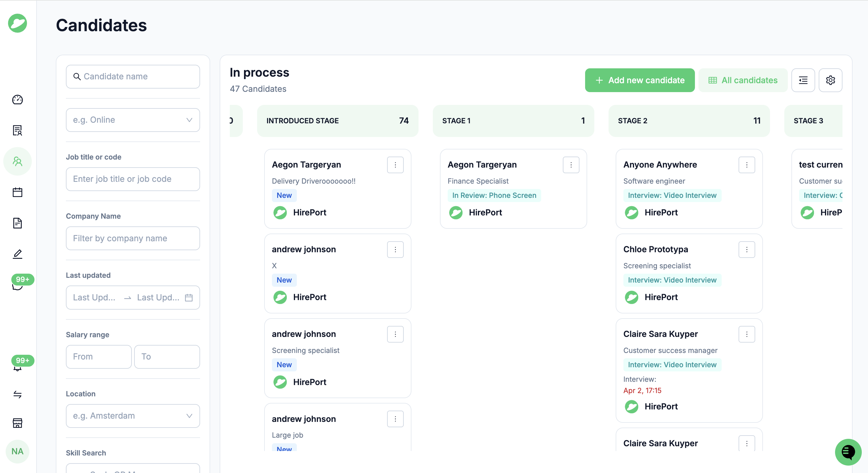Open options menu for Aegon Targeryan Delivery Driver card
Screen dimensions: 868x473
pyautogui.click(x=395, y=165)
